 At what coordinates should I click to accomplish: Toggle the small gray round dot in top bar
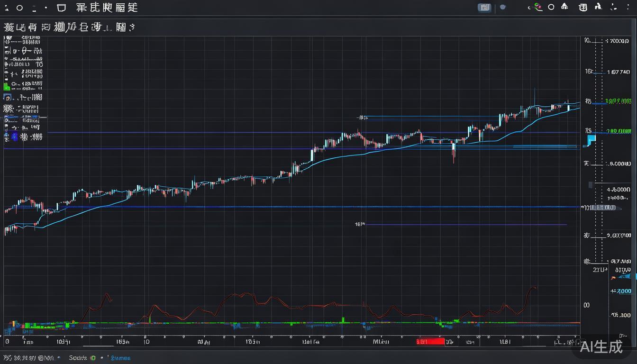point(502,7)
